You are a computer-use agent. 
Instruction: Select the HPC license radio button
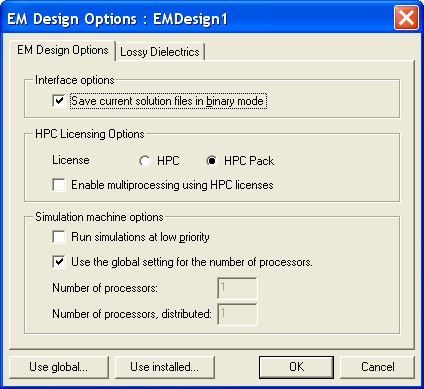(x=145, y=161)
